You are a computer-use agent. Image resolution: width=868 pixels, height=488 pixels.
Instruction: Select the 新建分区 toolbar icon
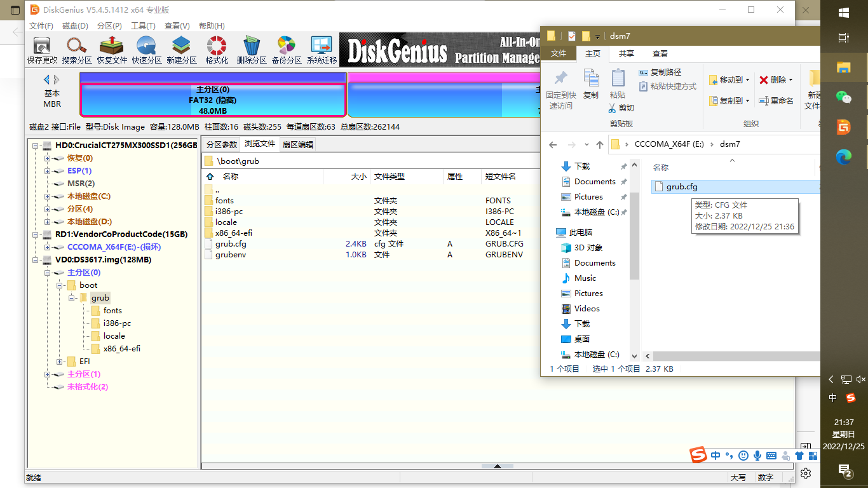point(182,48)
